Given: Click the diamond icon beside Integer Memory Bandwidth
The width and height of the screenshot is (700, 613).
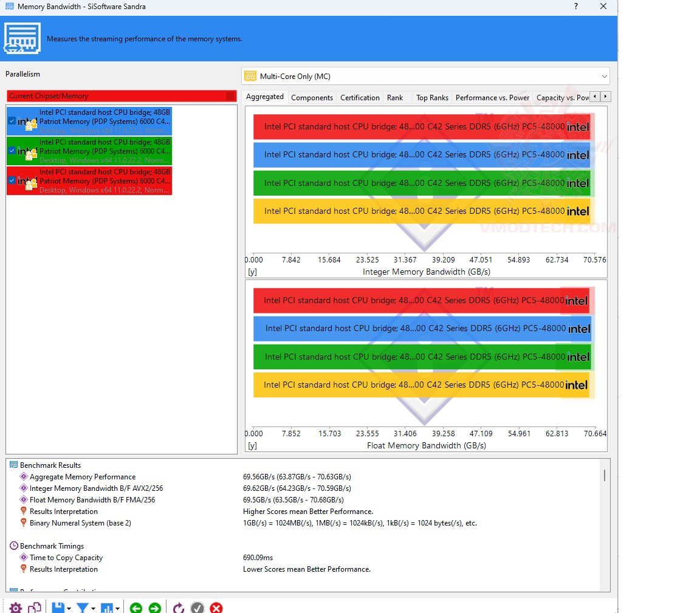Looking at the screenshot, I should 24,488.
